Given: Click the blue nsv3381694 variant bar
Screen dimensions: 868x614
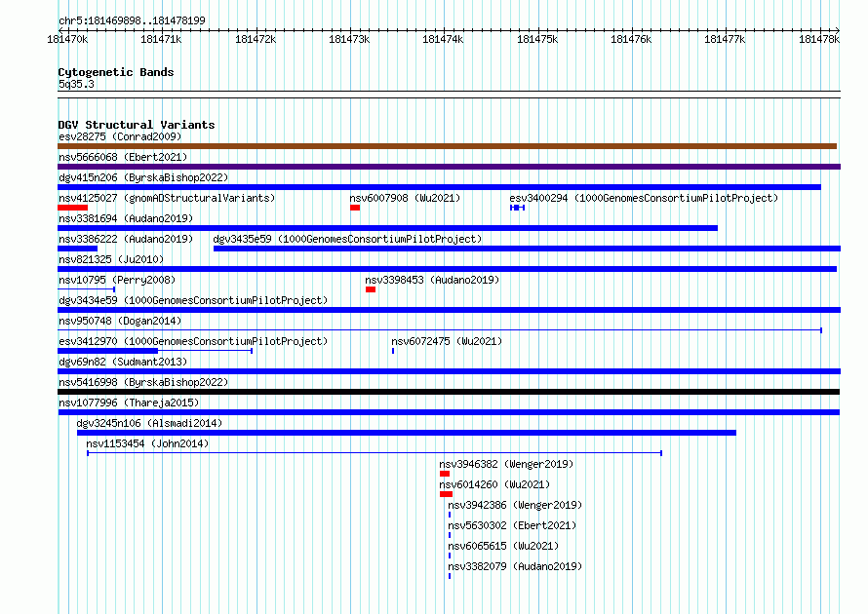Looking at the screenshot, I should (x=387, y=228).
